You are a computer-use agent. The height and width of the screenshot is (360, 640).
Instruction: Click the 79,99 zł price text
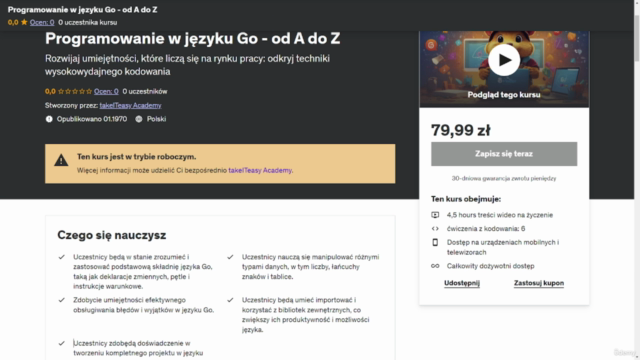coord(461,130)
